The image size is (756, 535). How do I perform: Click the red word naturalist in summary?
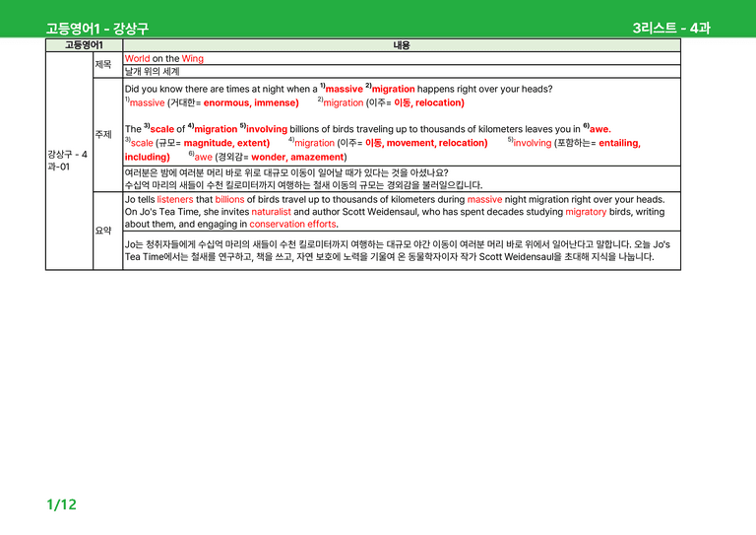pos(271,212)
